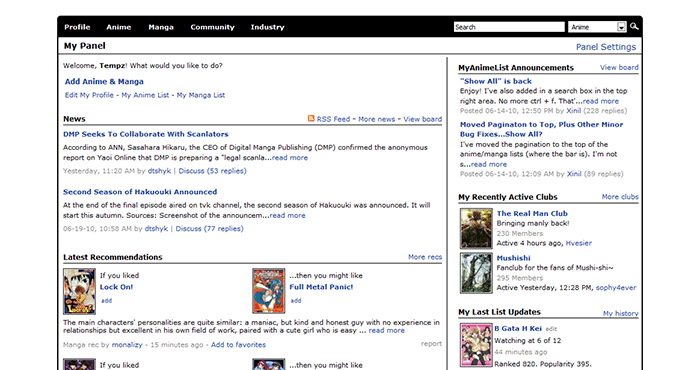
Task: Open the Industry menu
Action: pyautogui.click(x=267, y=27)
